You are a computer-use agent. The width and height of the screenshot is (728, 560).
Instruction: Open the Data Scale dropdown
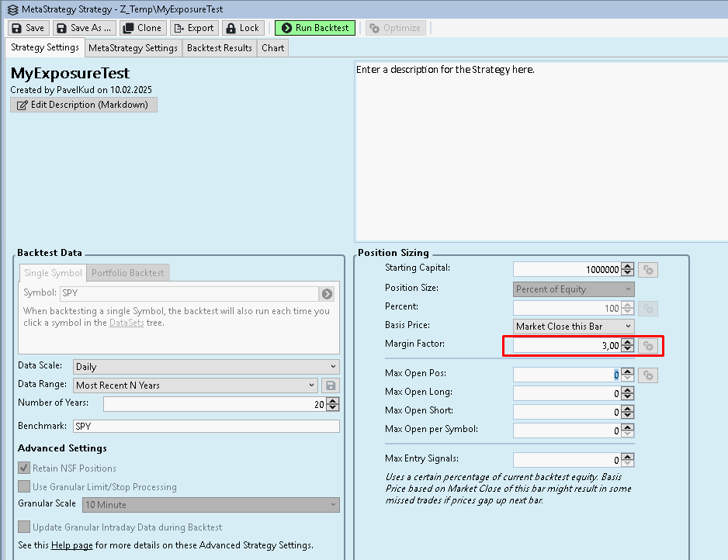tap(206, 367)
